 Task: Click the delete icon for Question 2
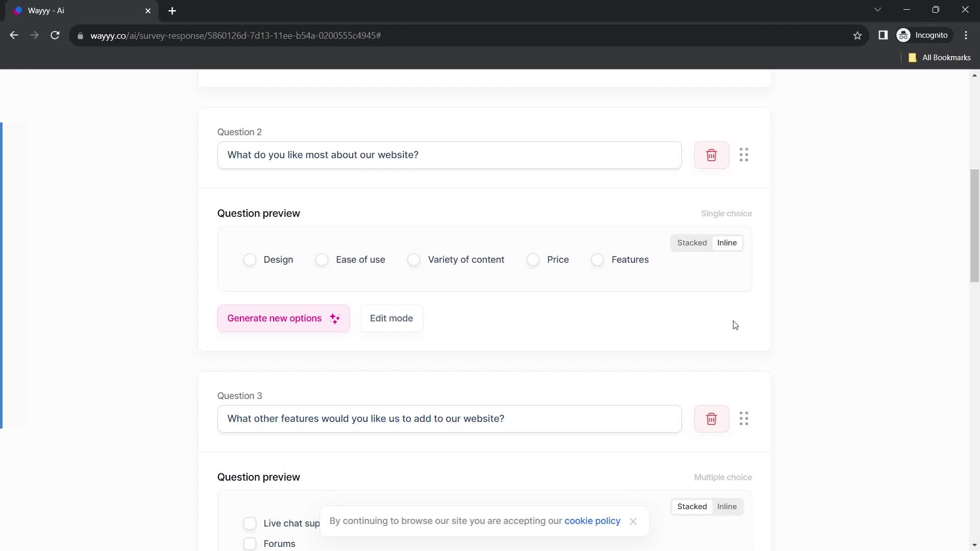pyautogui.click(x=712, y=155)
